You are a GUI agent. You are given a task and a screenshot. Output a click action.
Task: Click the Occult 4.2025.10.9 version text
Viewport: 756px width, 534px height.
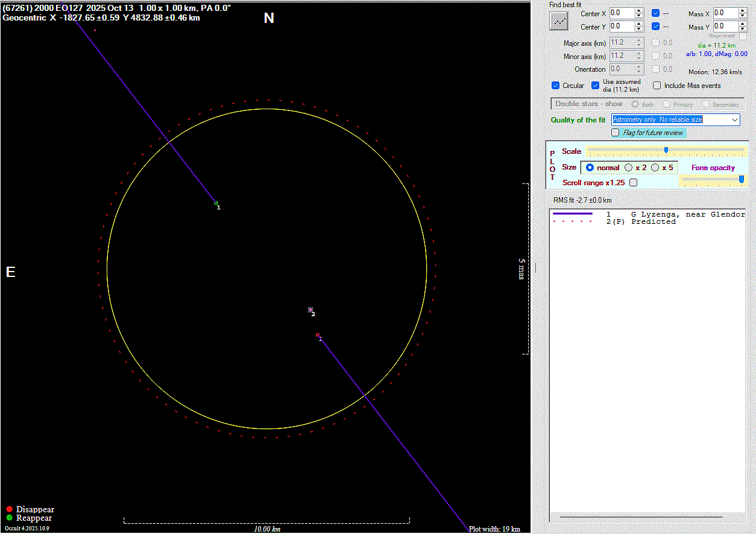[x=27, y=528]
